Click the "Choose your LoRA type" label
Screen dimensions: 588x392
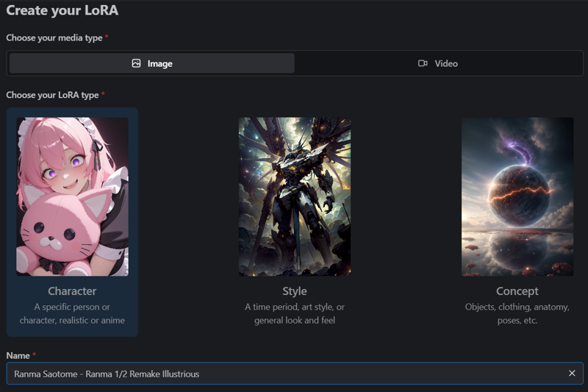(x=52, y=95)
